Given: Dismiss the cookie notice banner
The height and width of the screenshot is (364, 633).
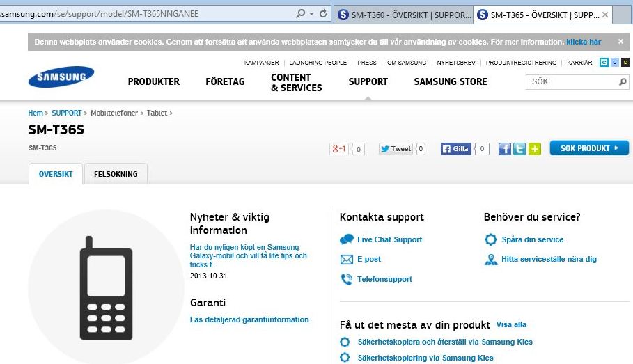Looking at the screenshot, I should point(621,42).
